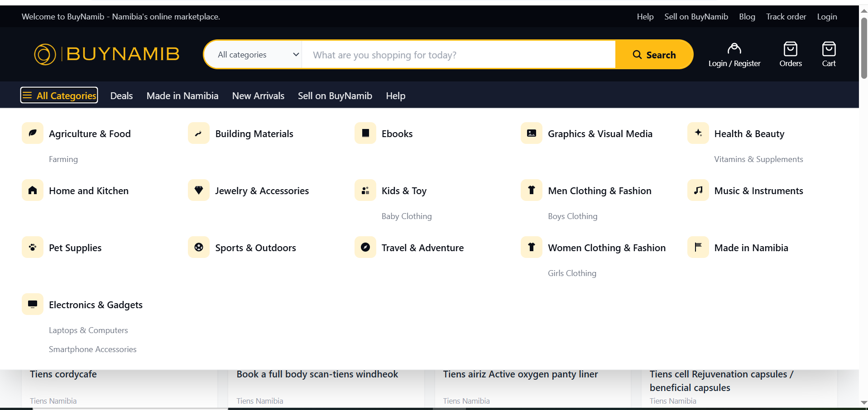Viewport: 868px width, 410px height.
Task: Open the All categories search dropdown
Action: click(254, 54)
